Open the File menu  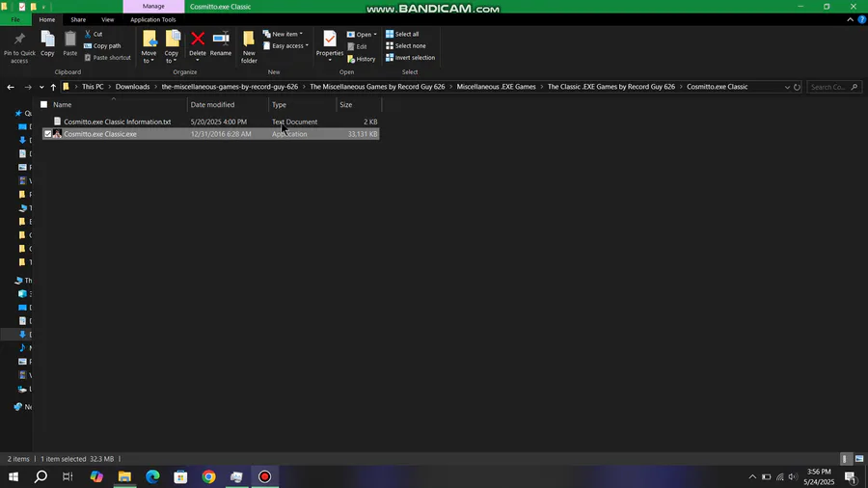click(15, 19)
